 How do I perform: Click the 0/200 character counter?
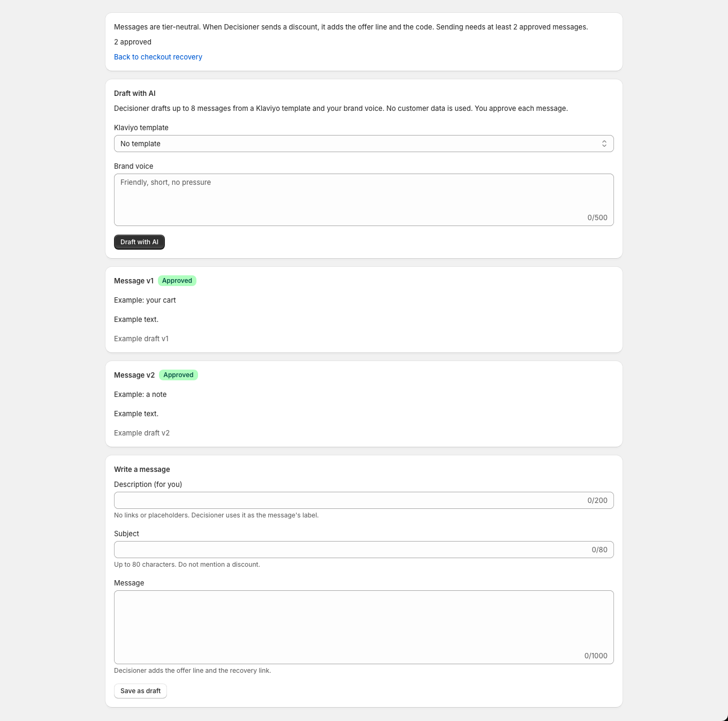[597, 500]
